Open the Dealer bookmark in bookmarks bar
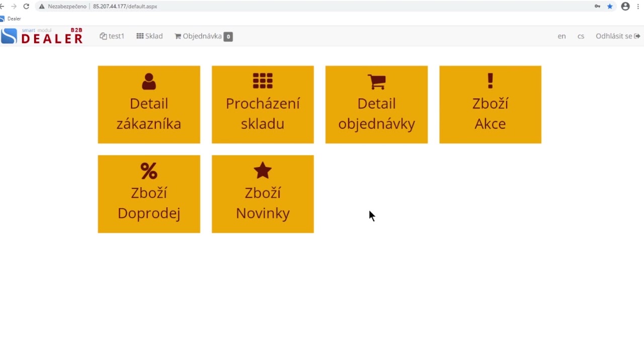The height and width of the screenshot is (362, 644). [x=11, y=19]
